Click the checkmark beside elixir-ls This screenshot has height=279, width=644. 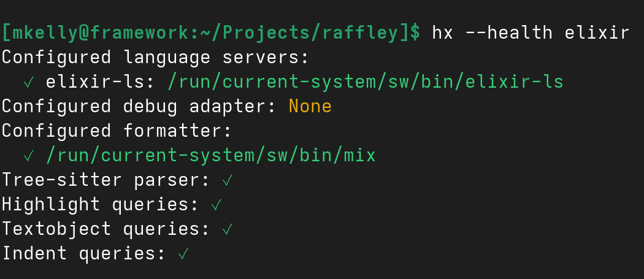click(x=28, y=82)
